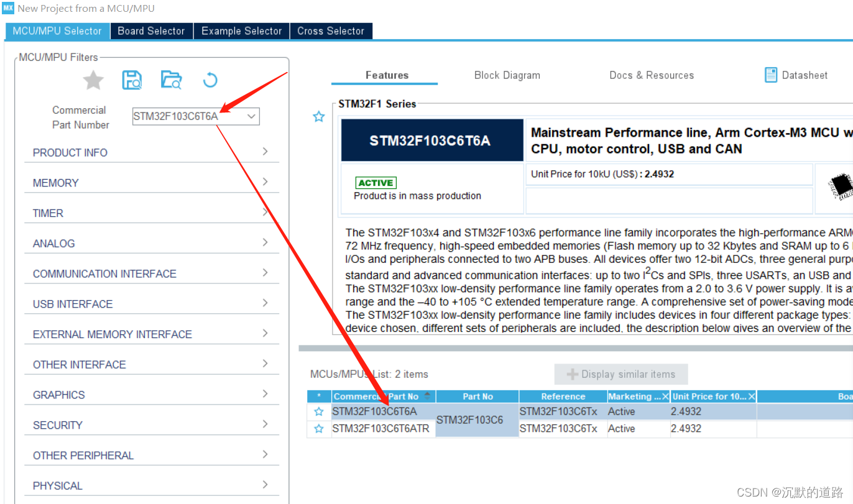Image resolution: width=853 pixels, height=504 pixels.
Task: Click the Display similar items button
Action: [x=621, y=374]
